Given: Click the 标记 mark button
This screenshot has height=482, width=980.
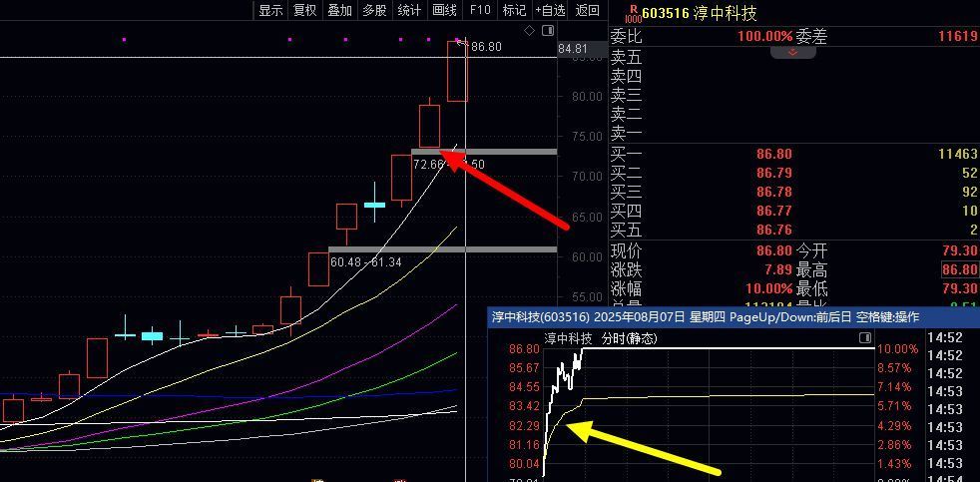Looking at the screenshot, I should 514,10.
